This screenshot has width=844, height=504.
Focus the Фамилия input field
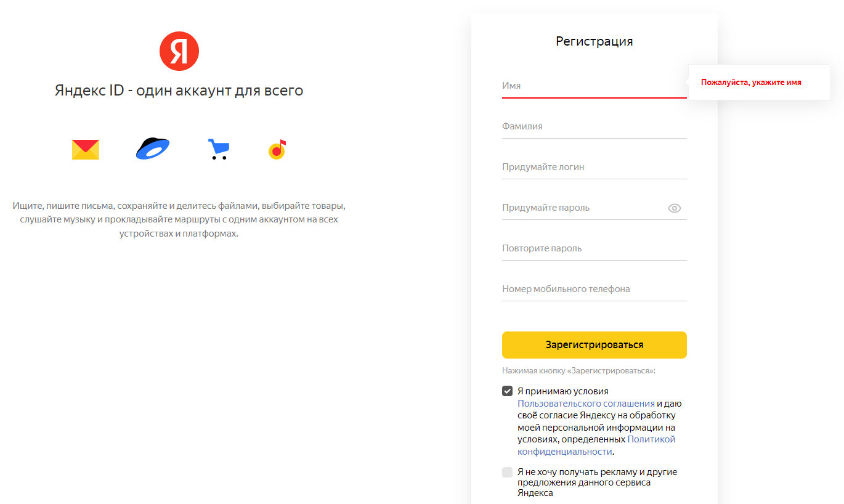(x=594, y=126)
